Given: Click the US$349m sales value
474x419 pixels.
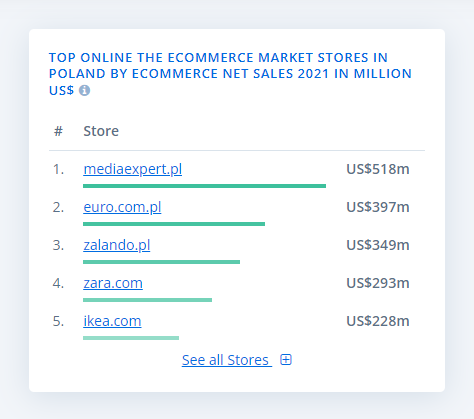Looking at the screenshot, I should (378, 245).
